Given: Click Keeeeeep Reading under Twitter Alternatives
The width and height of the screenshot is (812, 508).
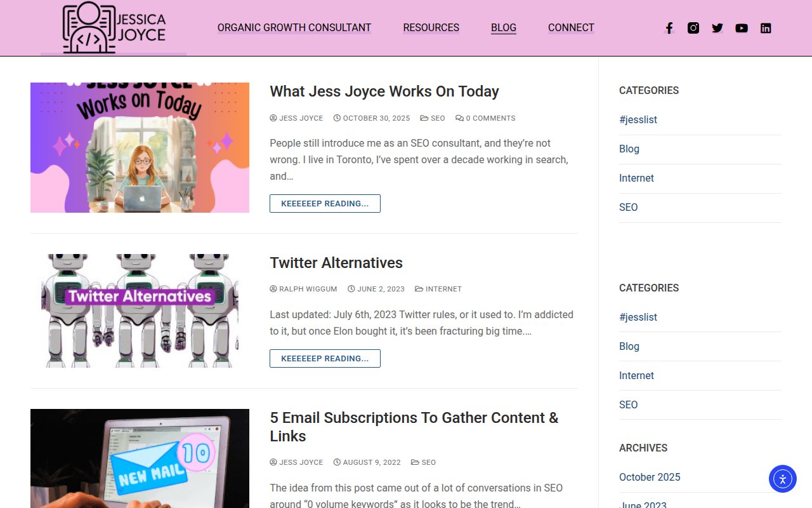Looking at the screenshot, I should tap(325, 358).
